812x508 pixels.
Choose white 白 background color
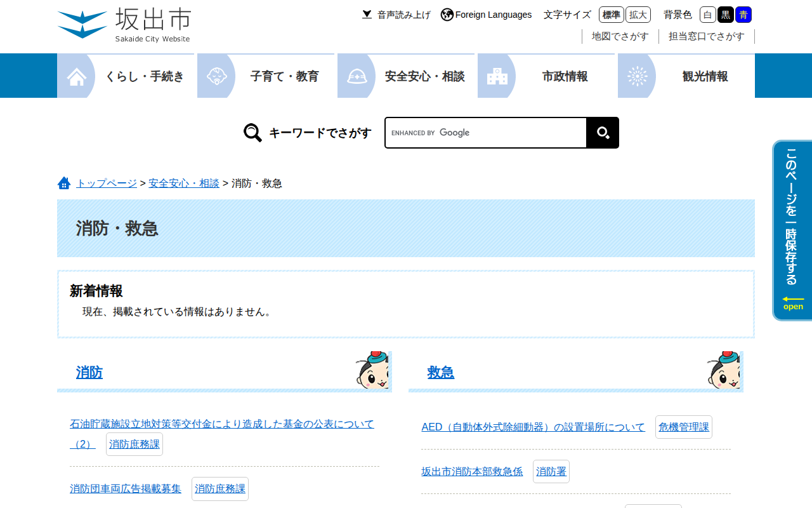[708, 15]
